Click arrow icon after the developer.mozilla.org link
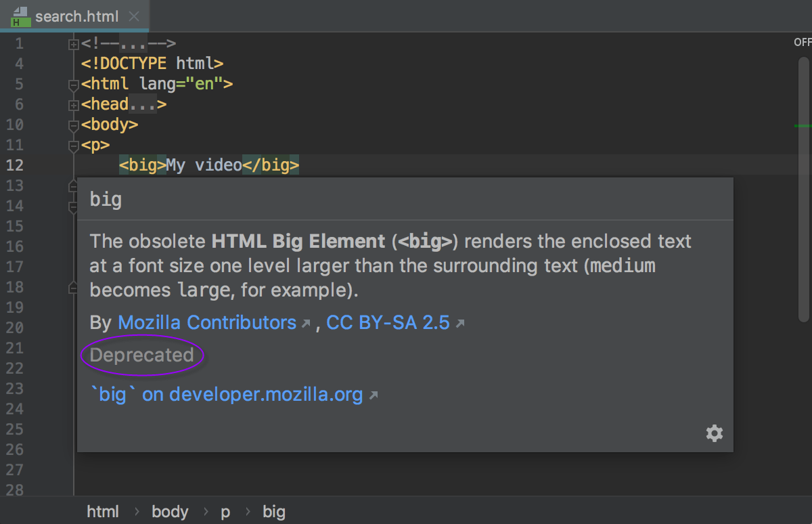The width and height of the screenshot is (812, 524). point(372,395)
